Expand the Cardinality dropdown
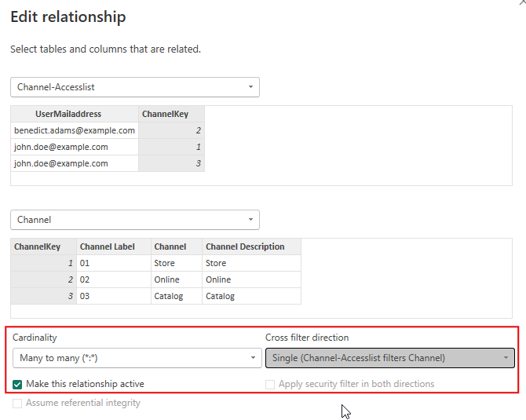This screenshot has width=526, height=420. point(137,358)
